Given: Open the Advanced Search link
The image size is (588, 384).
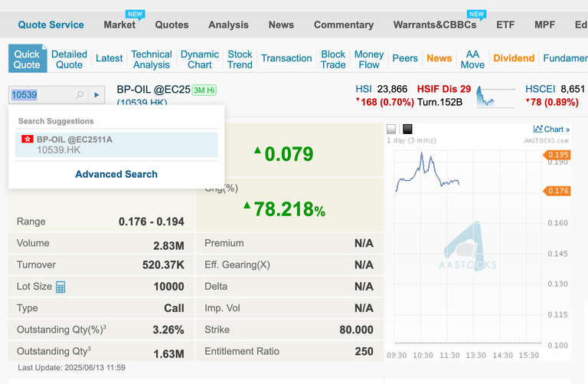Looking at the screenshot, I should (116, 174).
